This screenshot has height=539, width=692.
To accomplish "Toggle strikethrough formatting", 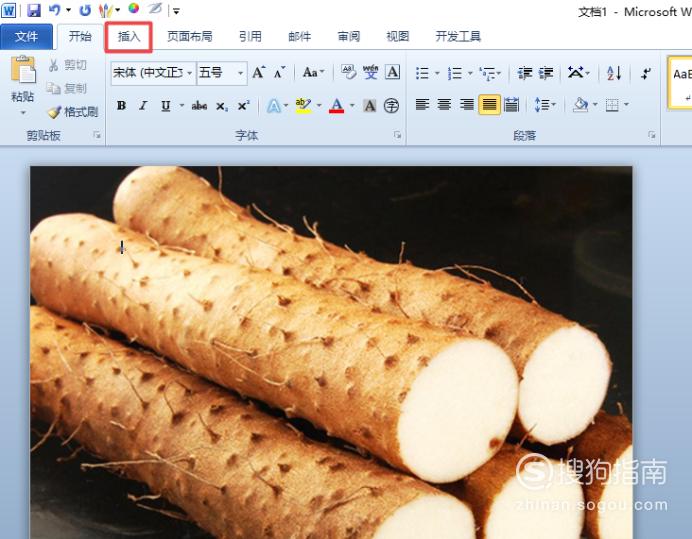I will pos(199,106).
